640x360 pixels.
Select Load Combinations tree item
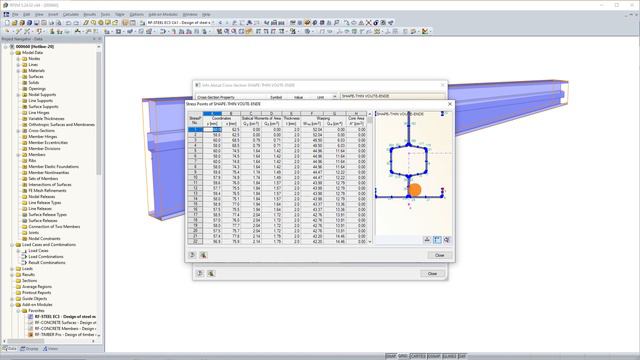46,257
